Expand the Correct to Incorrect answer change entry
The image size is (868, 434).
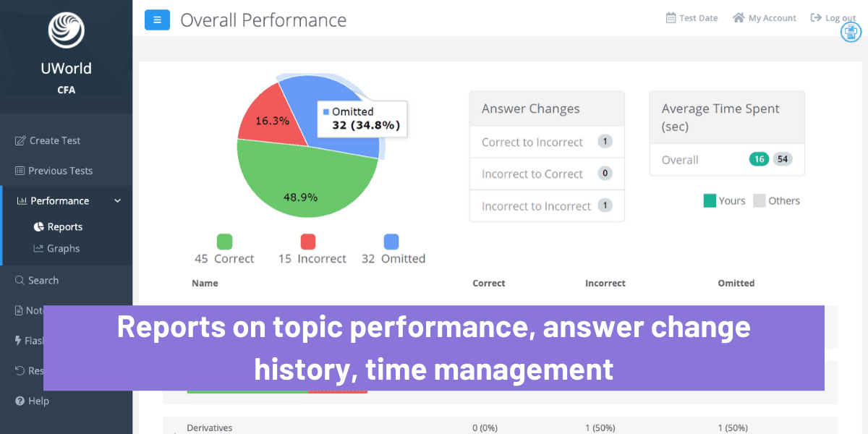click(x=547, y=142)
